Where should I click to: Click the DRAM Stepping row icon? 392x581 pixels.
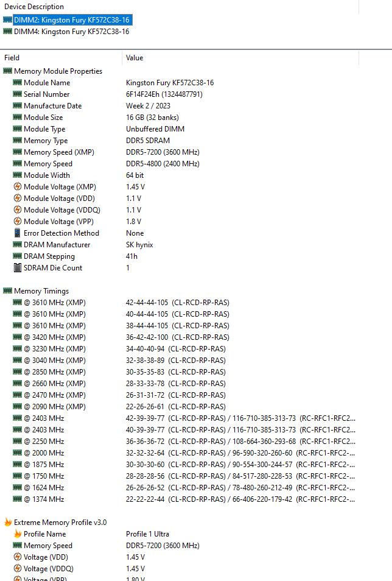(x=17, y=256)
